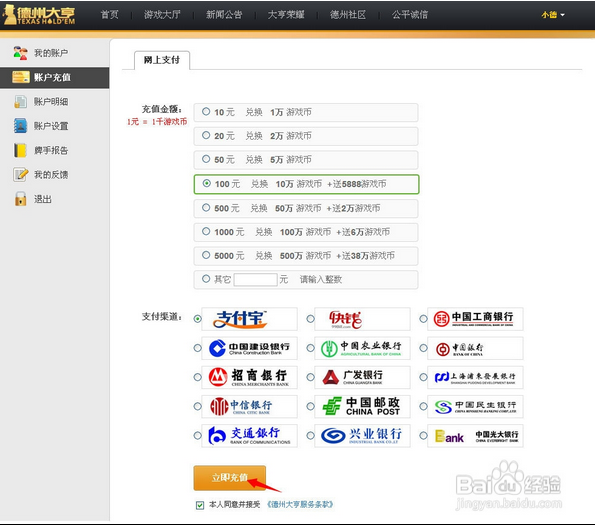Viewport: 595px width, 525px height.
Task: Click the 招商银行 logo
Action: [249, 377]
